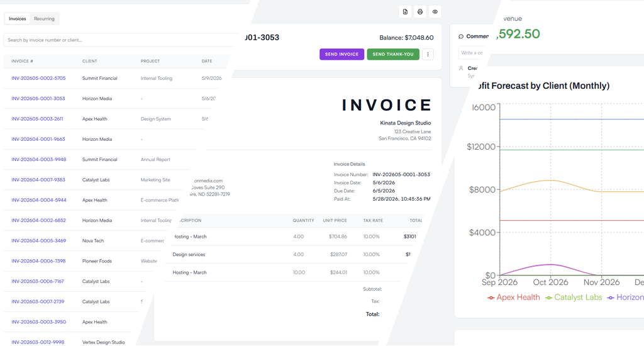Screen dimensions: 644x346
Task: Click the Paid At timestamp value
Action: pyautogui.click(x=401, y=199)
